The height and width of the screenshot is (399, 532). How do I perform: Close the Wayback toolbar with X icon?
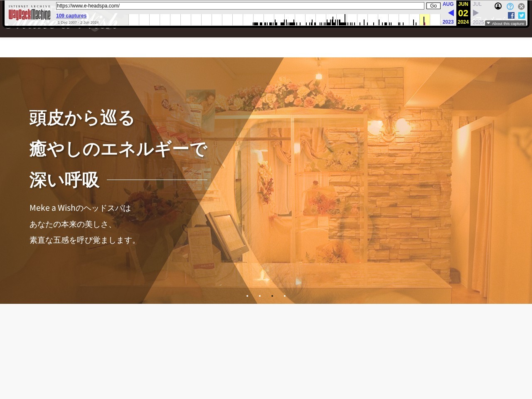(521, 6)
